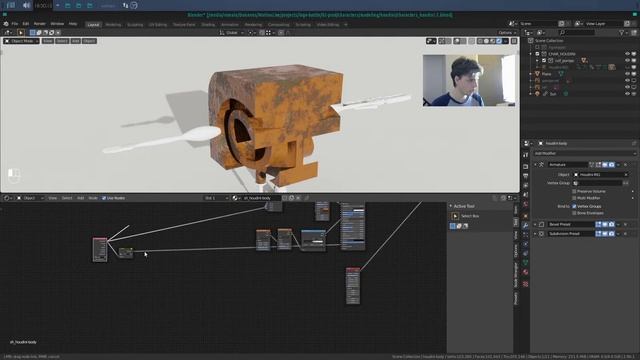Open the Edit menu
Screen dimensions: 640x360
(x=26, y=24)
